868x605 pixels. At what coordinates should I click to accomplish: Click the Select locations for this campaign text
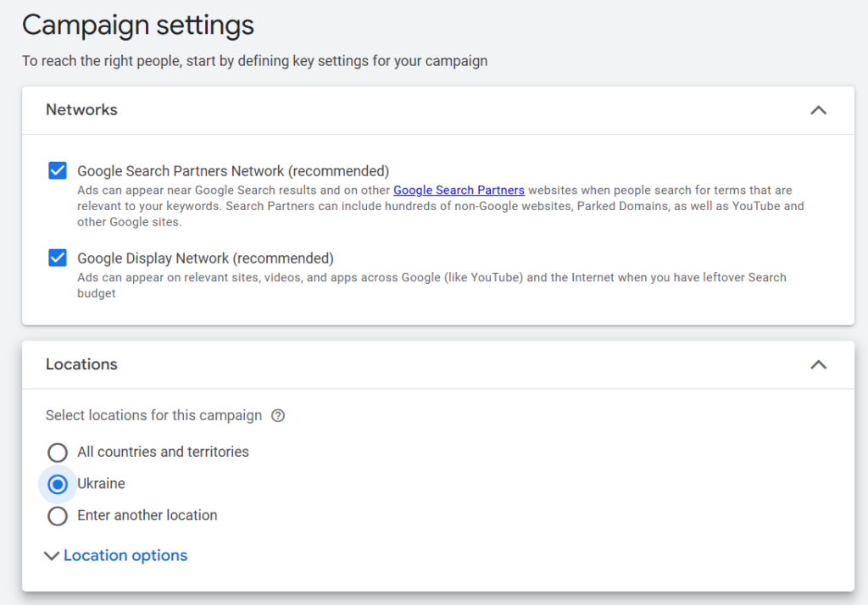(153, 415)
